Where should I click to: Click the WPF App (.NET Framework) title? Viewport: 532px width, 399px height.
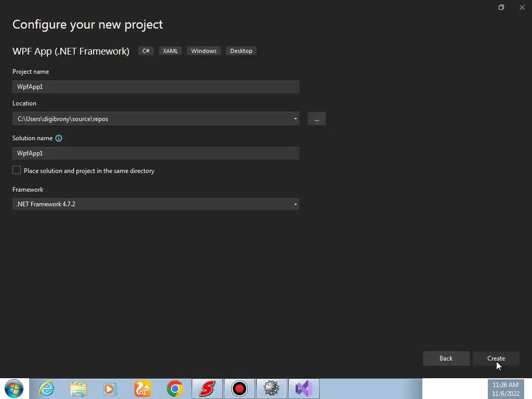point(71,51)
